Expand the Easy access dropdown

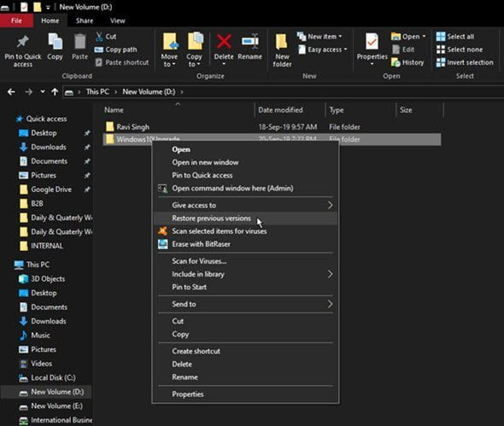click(323, 50)
